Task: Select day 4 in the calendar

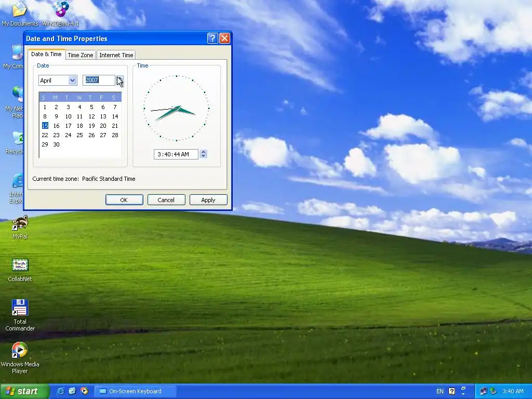Action: 79,107
